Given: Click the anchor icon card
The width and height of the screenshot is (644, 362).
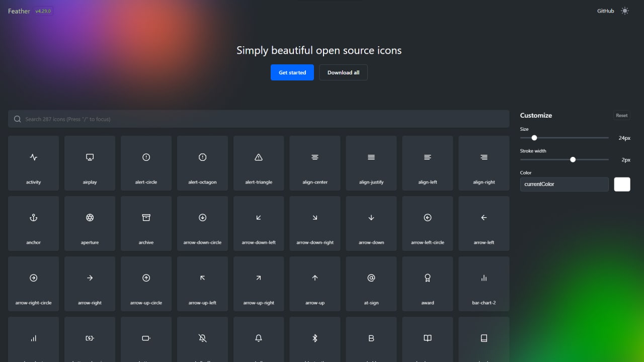Looking at the screenshot, I should (x=33, y=223).
